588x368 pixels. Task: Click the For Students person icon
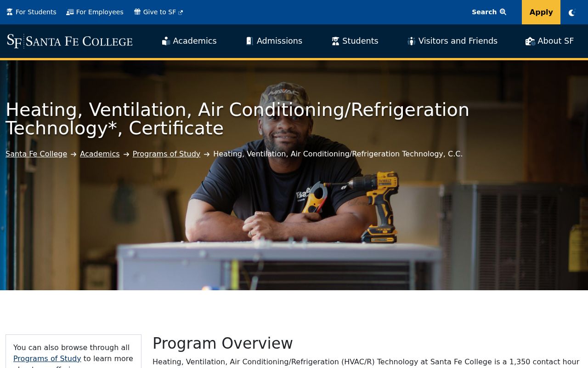pyautogui.click(x=10, y=12)
